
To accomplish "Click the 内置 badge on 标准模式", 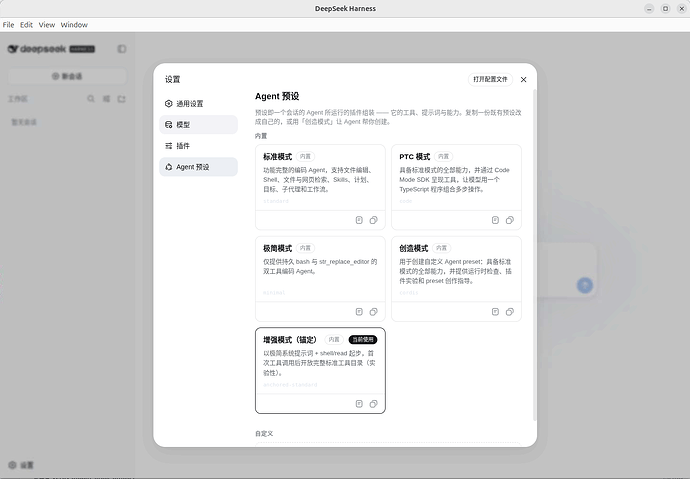I will [305, 157].
